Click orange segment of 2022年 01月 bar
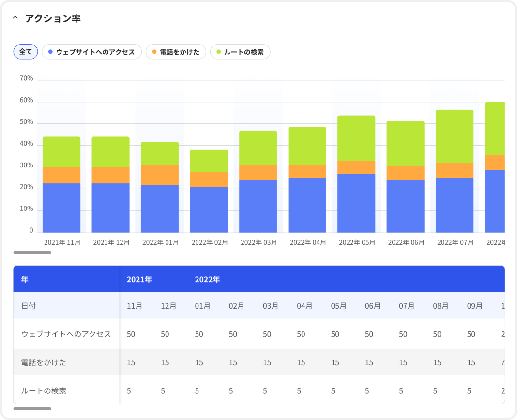The width and height of the screenshot is (517, 420). point(160,175)
